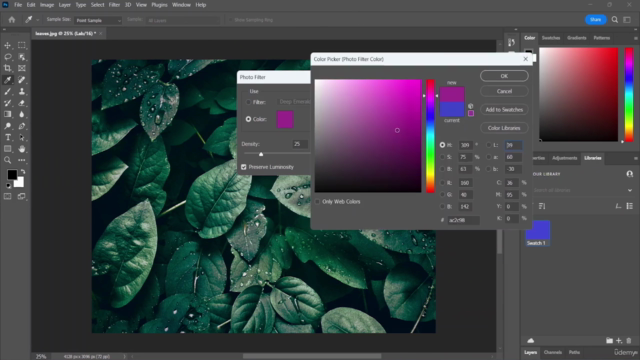
Task: Open Color Libraries
Action: (504, 128)
